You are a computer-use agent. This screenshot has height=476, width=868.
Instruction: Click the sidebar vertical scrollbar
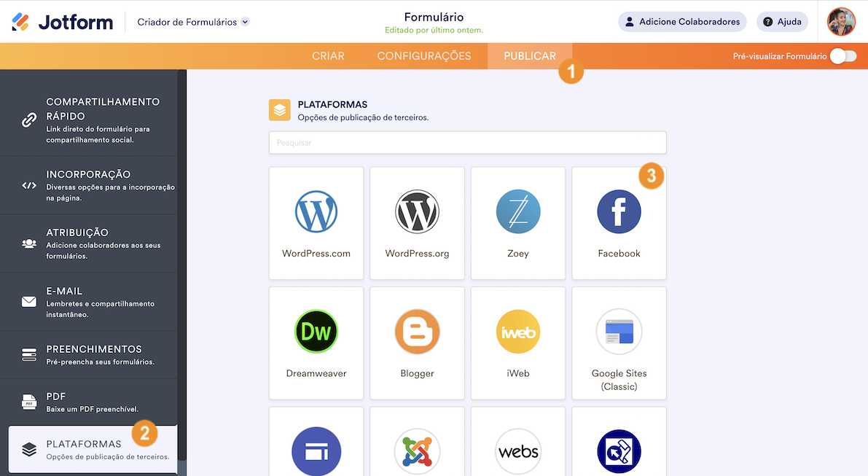(x=182, y=265)
